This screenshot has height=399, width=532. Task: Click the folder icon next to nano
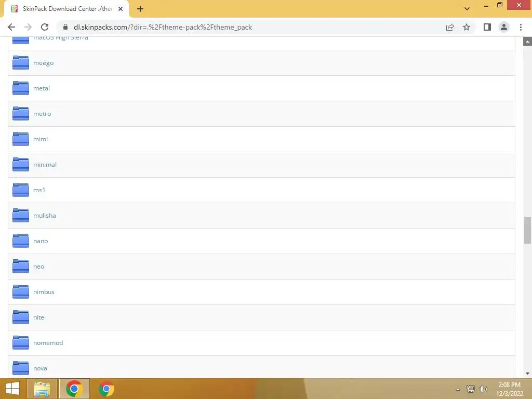point(21,241)
